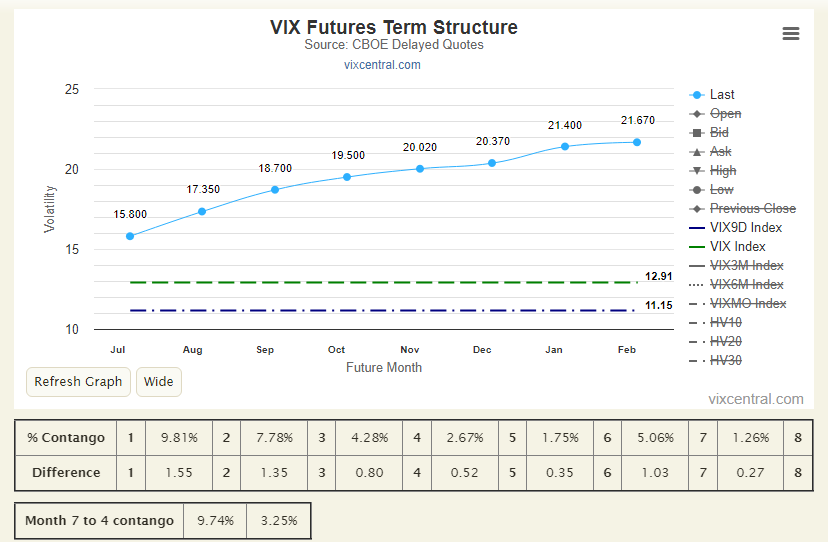Screen dimensions: 828x542
Task: Hide the VIX Index green line
Action: 727,247
